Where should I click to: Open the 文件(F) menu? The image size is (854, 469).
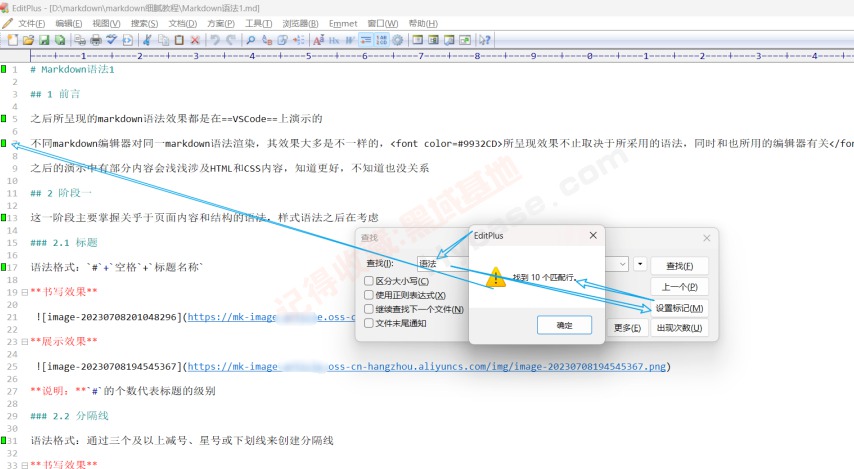tap(32, 23)
